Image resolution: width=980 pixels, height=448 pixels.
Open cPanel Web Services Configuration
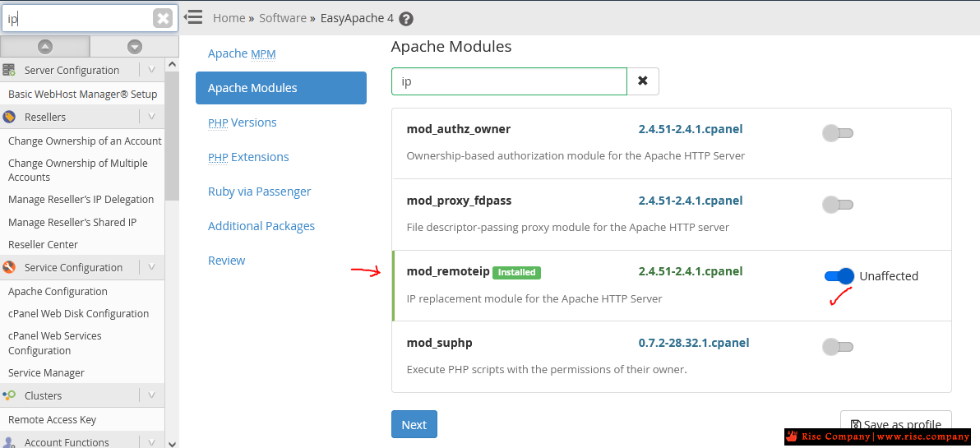pos(54,343)
